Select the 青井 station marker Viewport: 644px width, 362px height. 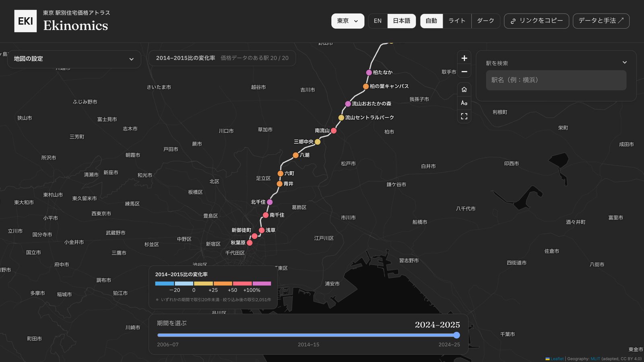click(279, 184)
